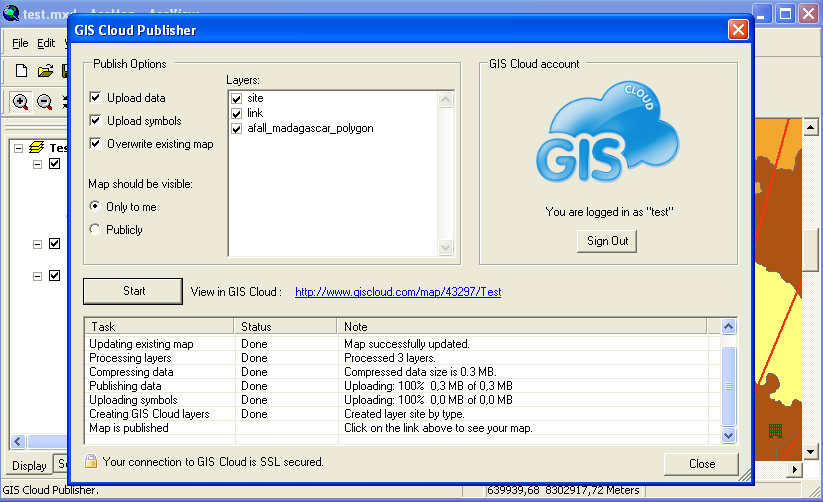Switch to the Display tab
Screen dimensions: 823x502
tap(29, 465)
